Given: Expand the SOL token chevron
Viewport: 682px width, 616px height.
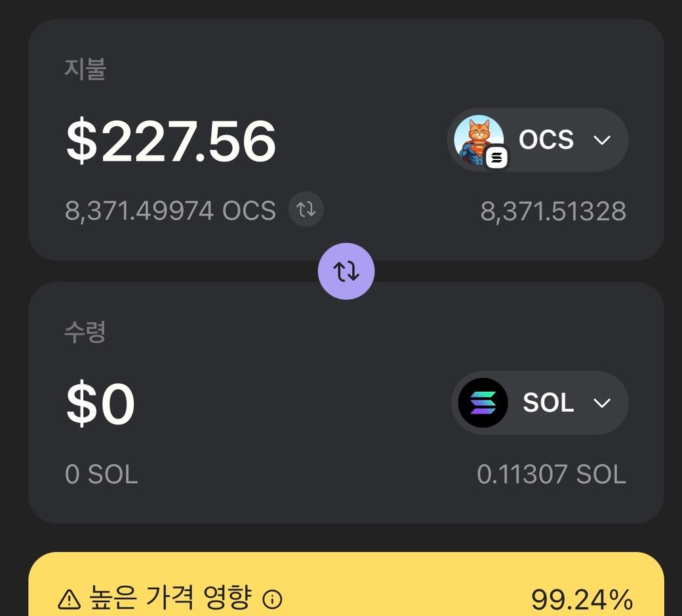Looking at the screenshot, I should tap(601, 403).
